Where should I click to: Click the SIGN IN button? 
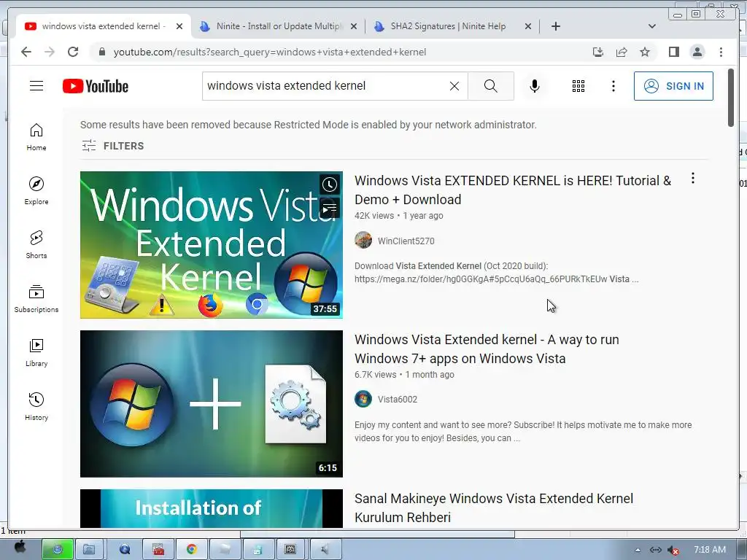click(x=673, y=86)
